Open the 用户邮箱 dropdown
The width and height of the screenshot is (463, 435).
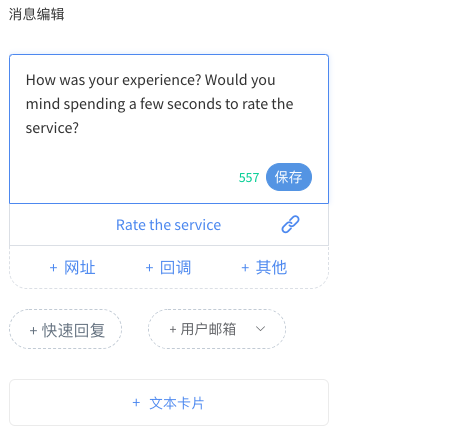(x=217, y=329)
